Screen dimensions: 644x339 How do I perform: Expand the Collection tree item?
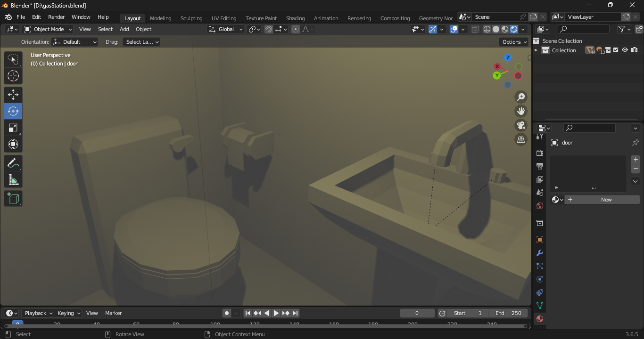[x=536, y=50]
